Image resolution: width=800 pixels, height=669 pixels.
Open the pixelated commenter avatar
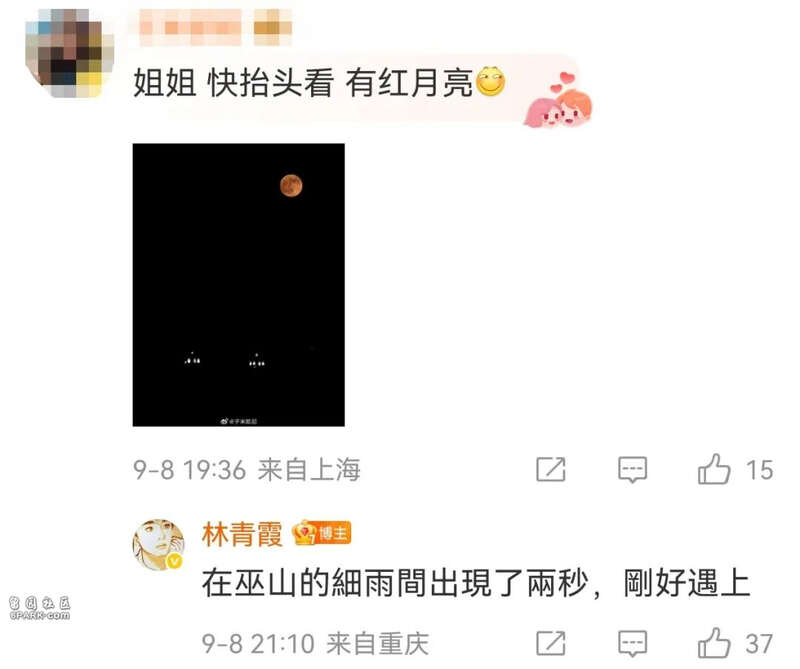[x=69, y=53]
